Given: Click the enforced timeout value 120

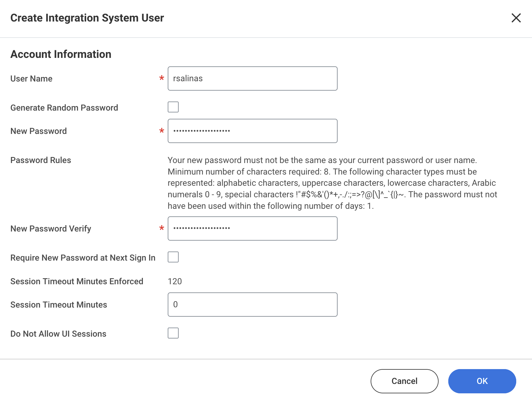Looking at the screenshot, I should (x=175, y=281).
